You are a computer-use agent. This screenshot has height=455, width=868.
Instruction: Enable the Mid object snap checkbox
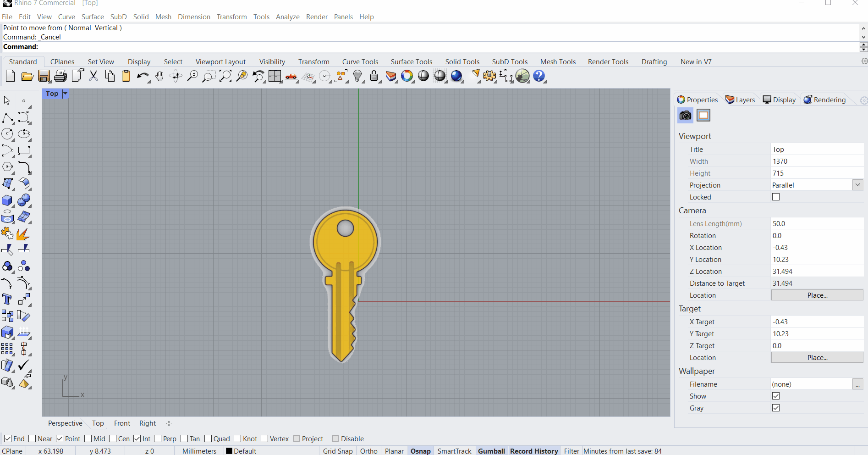(x=88, y=439)
